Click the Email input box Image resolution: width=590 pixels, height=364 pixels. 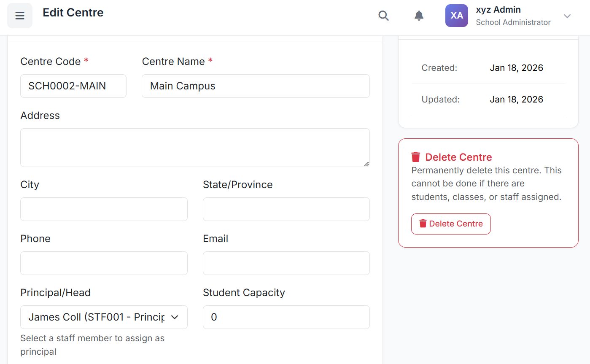(x=286, y=263)
